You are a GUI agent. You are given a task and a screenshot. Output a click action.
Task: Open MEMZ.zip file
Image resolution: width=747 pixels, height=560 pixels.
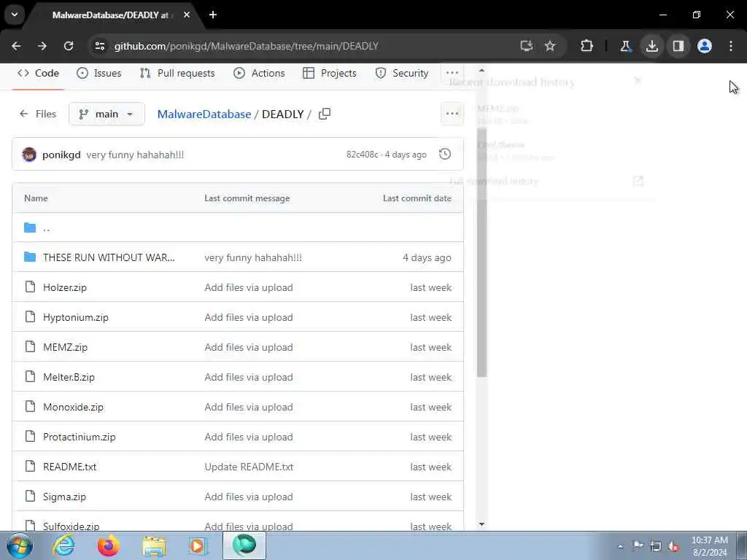(65, 347)
